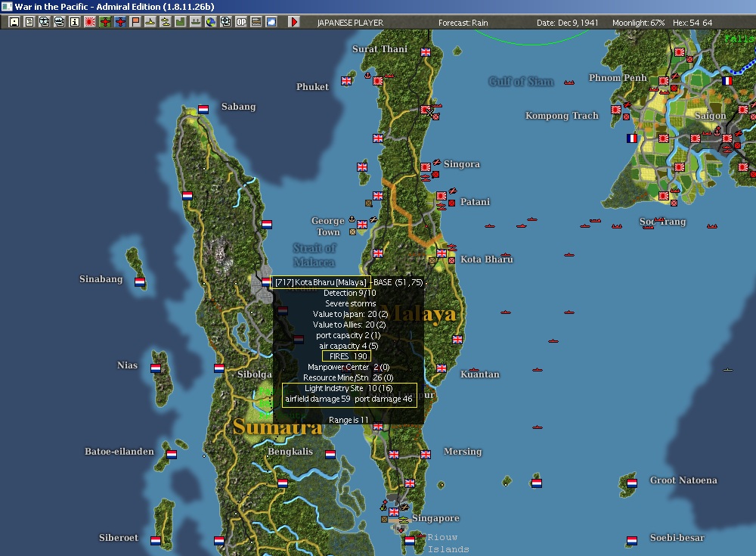Select the French flag west of Saigon

[x=632, y=138]
